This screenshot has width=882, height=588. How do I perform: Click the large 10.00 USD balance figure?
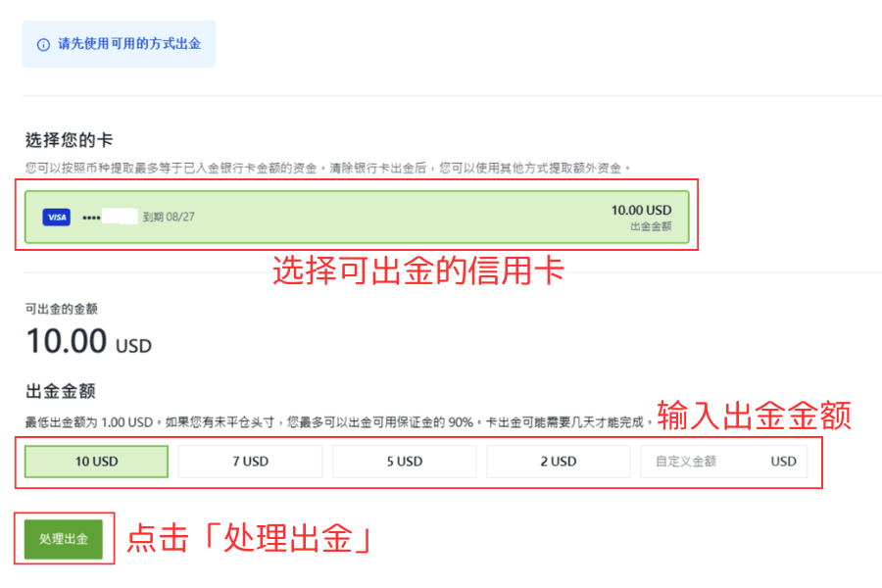click(86, 340)
